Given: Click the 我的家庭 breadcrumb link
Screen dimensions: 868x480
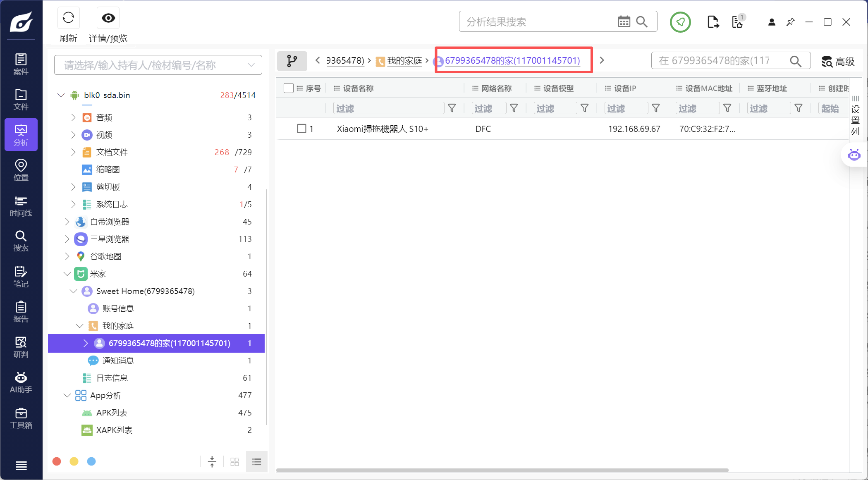Looking at the screenshot, I should click(404, 61).
